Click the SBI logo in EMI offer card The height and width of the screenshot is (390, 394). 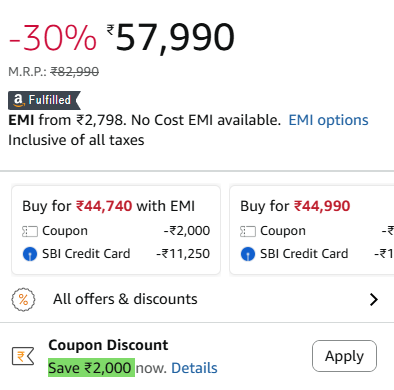pyautogui.click(x=30, y=254)
